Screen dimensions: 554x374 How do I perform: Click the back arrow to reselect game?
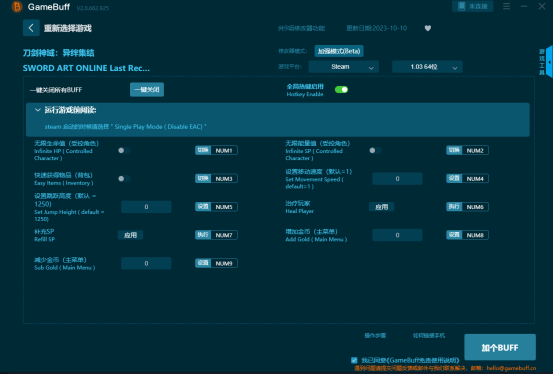31,28
